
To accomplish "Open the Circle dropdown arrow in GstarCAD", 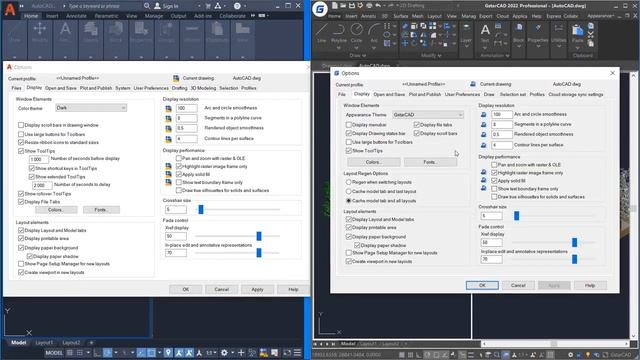I will (357, 47).
